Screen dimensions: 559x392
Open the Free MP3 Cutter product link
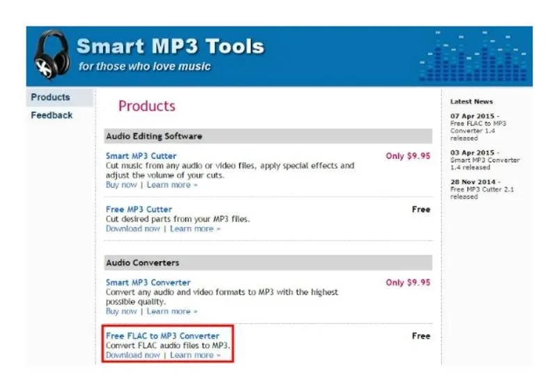139,210
